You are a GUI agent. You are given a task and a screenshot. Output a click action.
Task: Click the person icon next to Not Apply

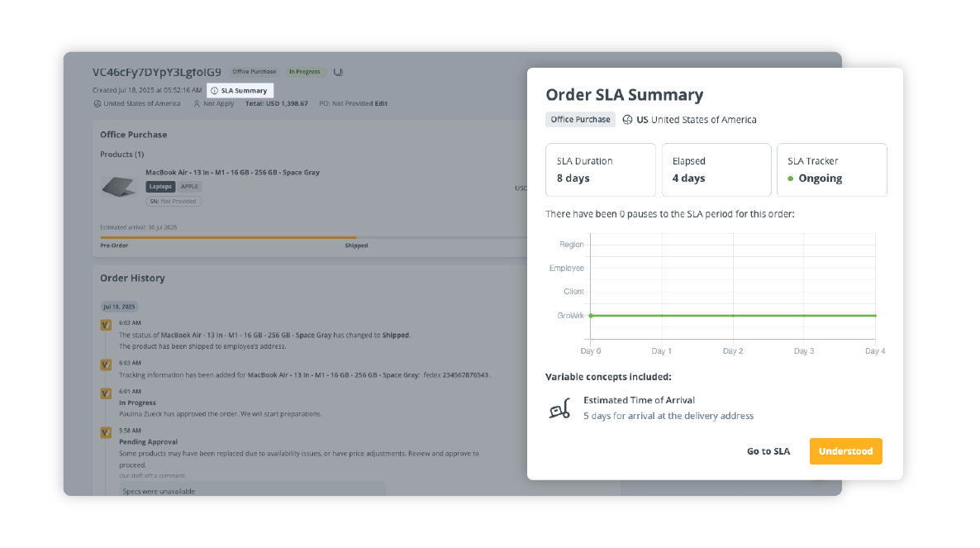(197, 103)
